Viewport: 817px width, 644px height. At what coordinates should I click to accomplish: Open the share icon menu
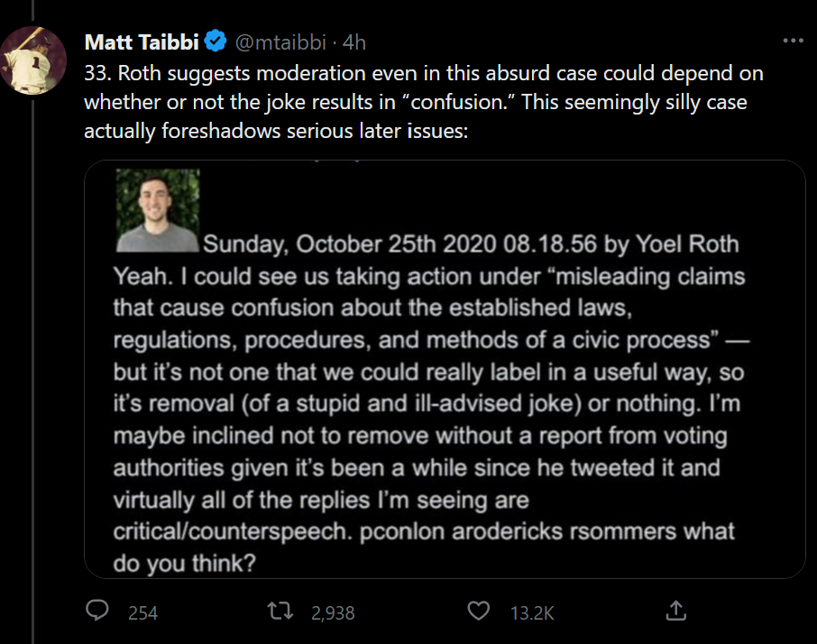[x=675, y=612]
